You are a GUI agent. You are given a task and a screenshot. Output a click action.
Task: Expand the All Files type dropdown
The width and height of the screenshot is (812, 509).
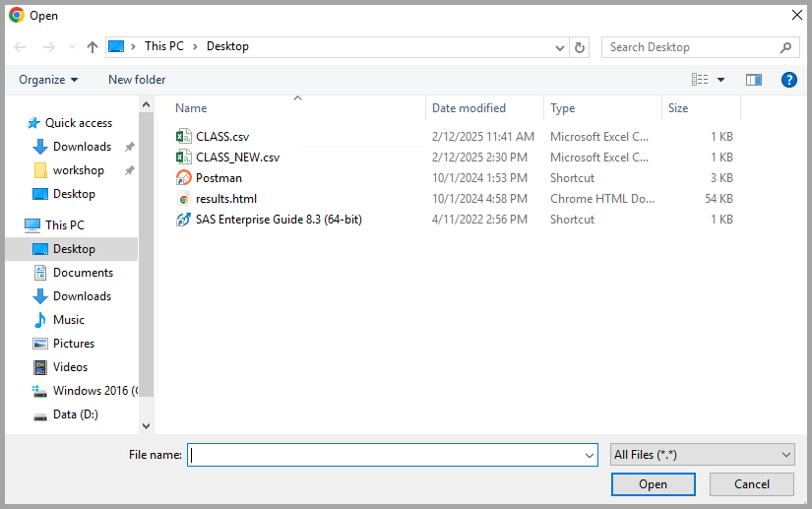point(702,455)
